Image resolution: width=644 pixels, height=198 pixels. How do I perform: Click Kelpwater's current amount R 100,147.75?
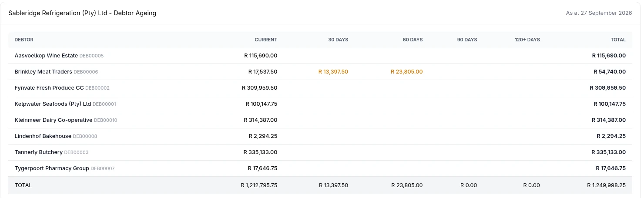tap(262, 104)
